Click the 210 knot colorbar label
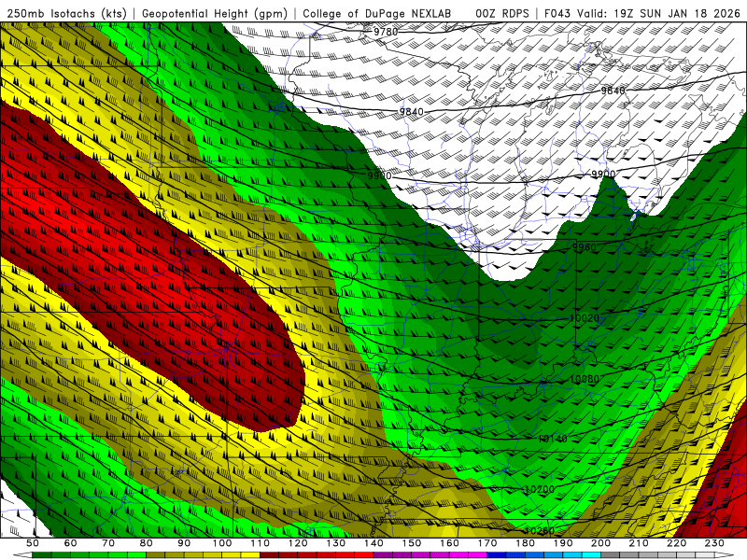Viewport: 747px width, 560px height. (x=639, y=543)
